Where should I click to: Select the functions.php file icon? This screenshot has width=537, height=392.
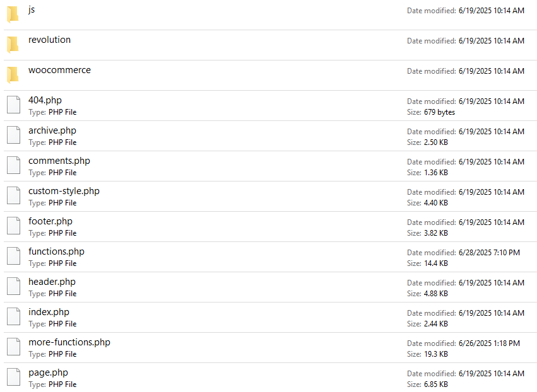click(x=13, y=256)
